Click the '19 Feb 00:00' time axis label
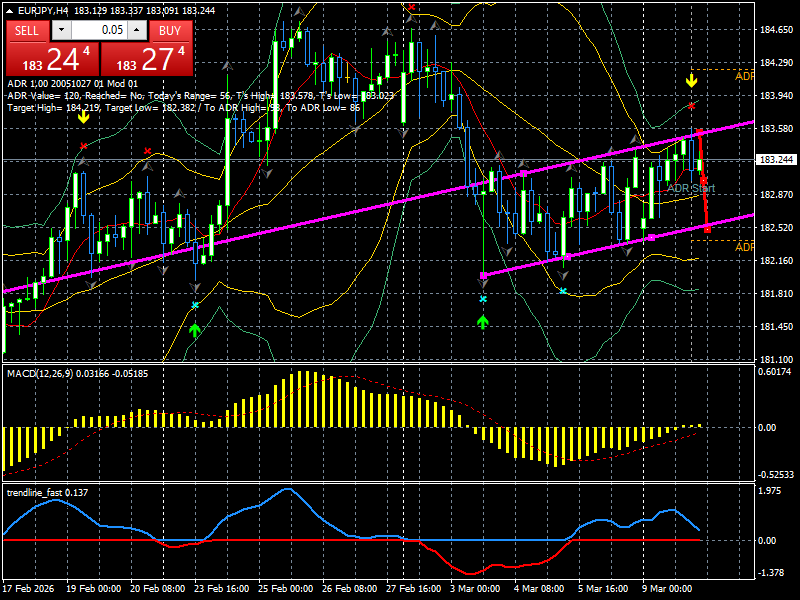 [94, 589]
